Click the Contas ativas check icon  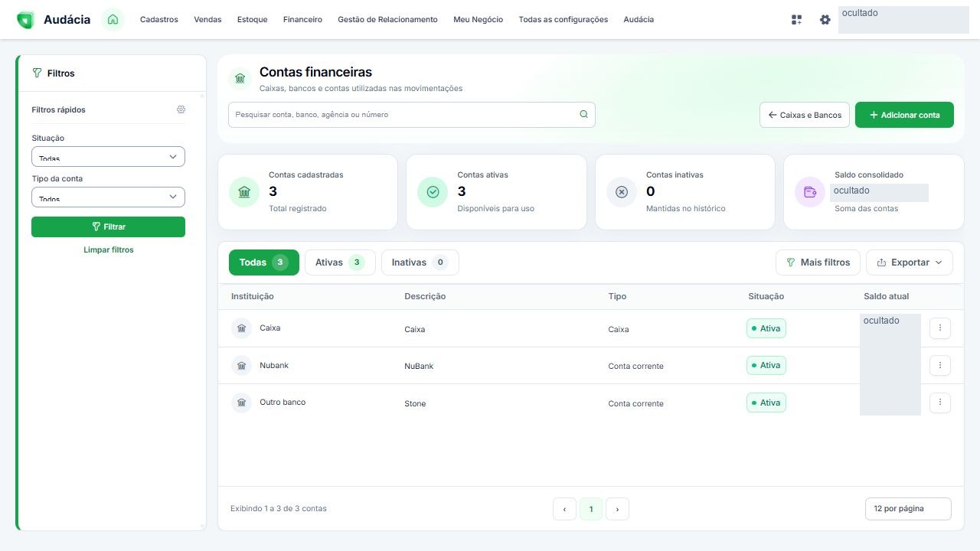(x=433, y=192)
